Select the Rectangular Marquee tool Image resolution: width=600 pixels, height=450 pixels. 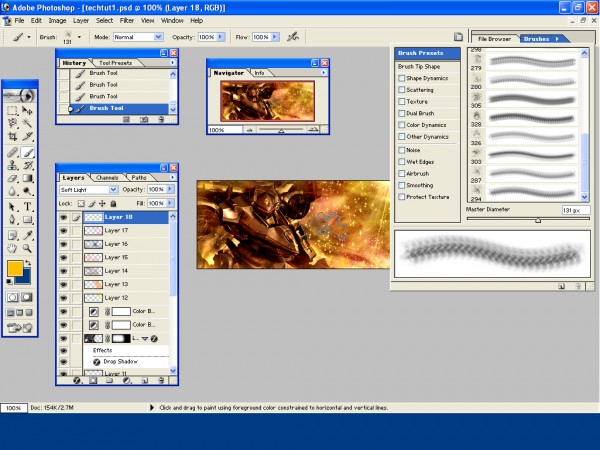12,111
